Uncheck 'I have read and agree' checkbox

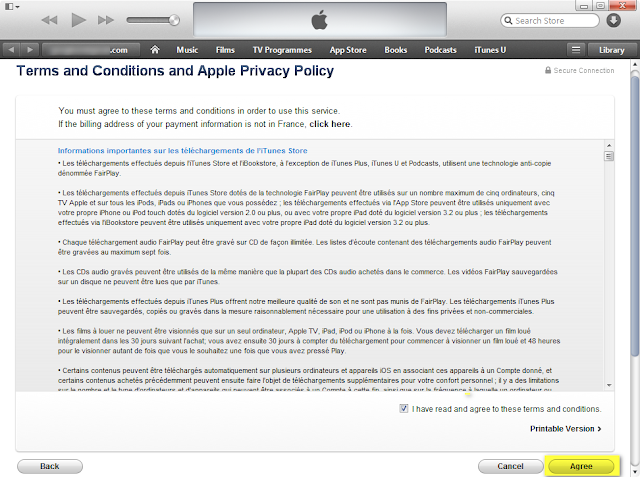(x=403, y=408)
